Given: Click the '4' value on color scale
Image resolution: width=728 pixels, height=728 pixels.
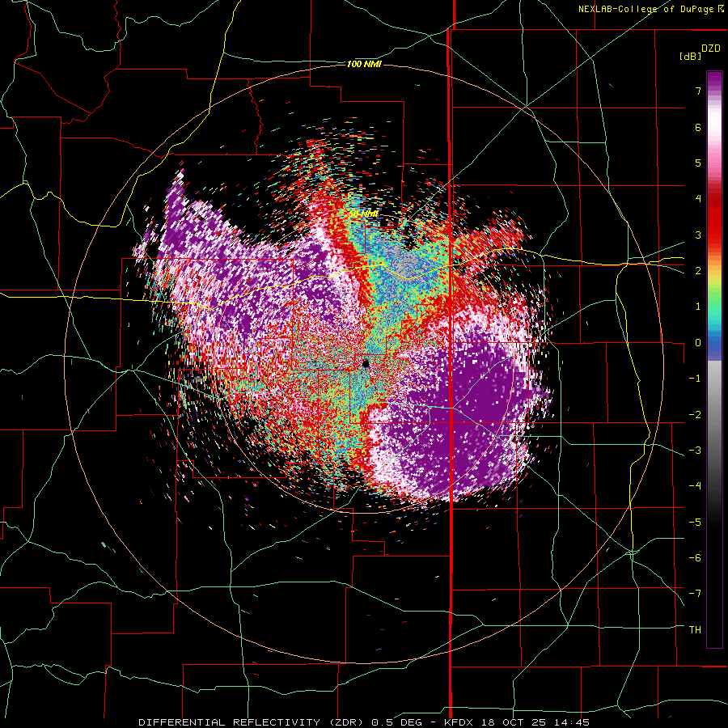Looking at the screenshot, I should [x=698, y=199].
